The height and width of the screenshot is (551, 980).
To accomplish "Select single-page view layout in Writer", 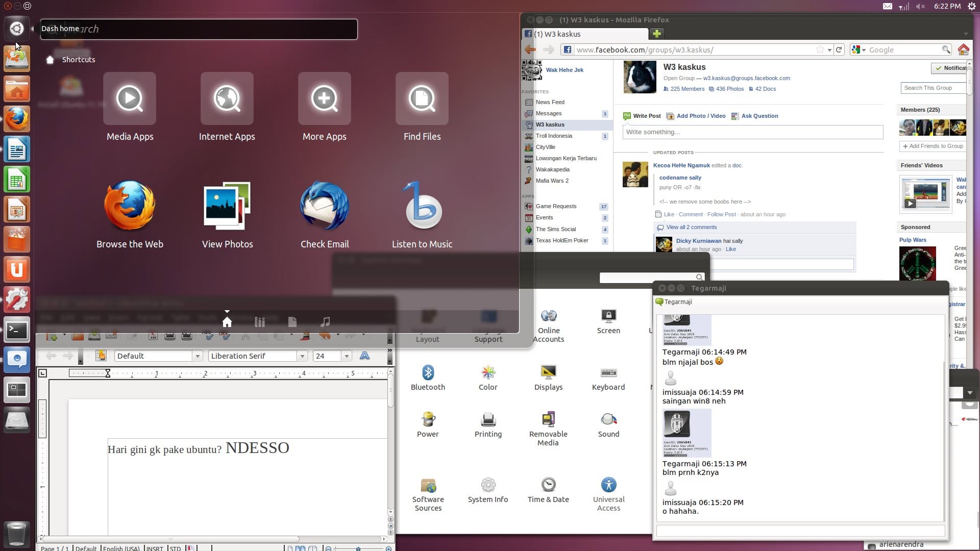I will 290,548.
